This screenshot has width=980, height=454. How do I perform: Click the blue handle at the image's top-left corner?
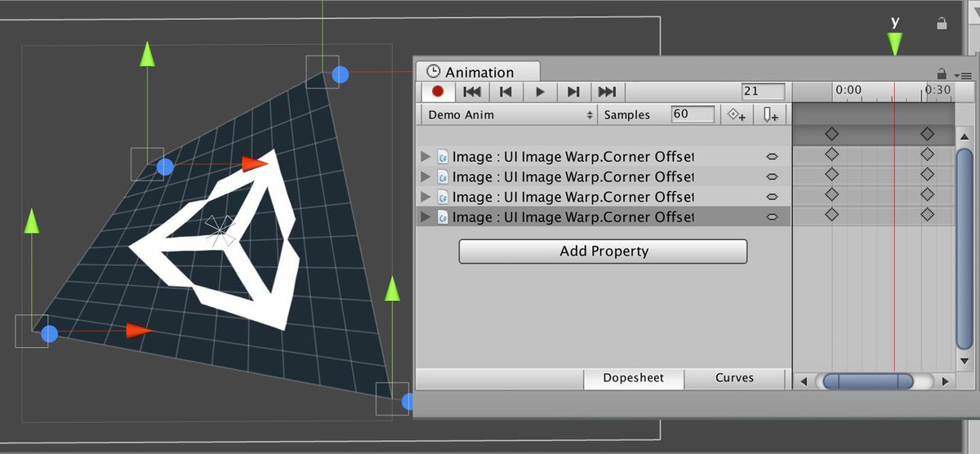tap(165, 167)
